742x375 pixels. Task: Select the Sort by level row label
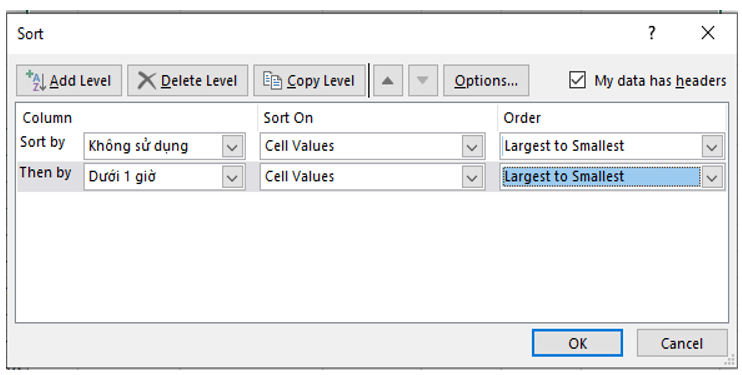point(42,142)
